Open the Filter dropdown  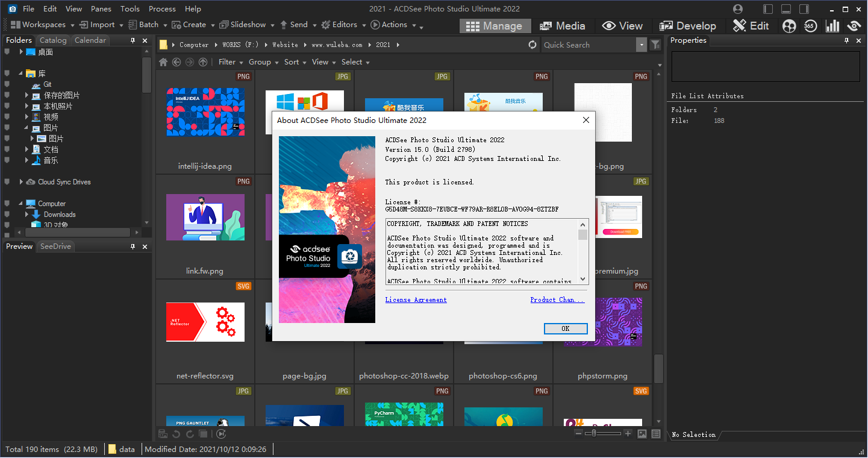tap(231, 62)
